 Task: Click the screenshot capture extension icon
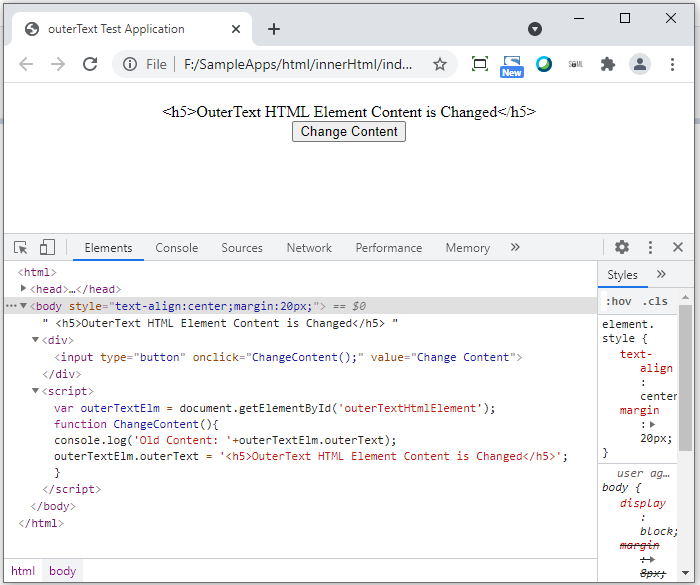[x=480, y=64]
